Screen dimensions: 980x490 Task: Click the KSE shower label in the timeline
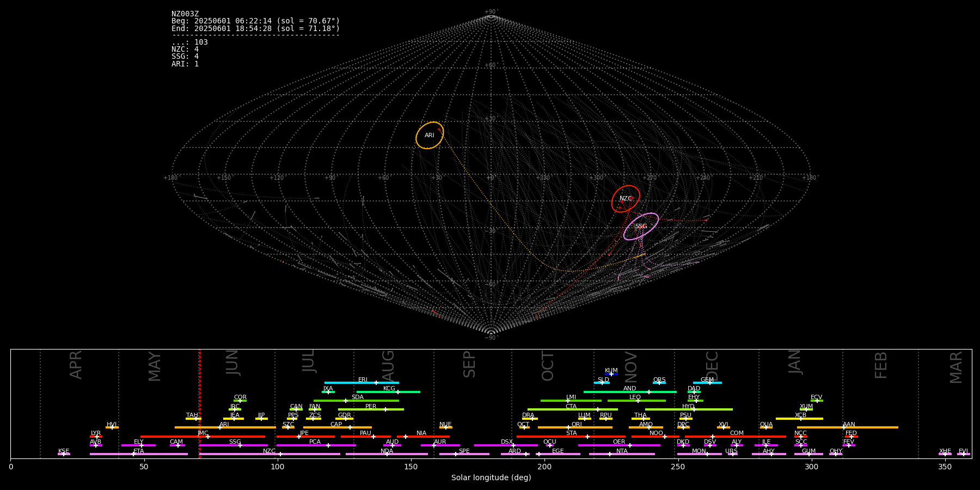tap(64, 451)
